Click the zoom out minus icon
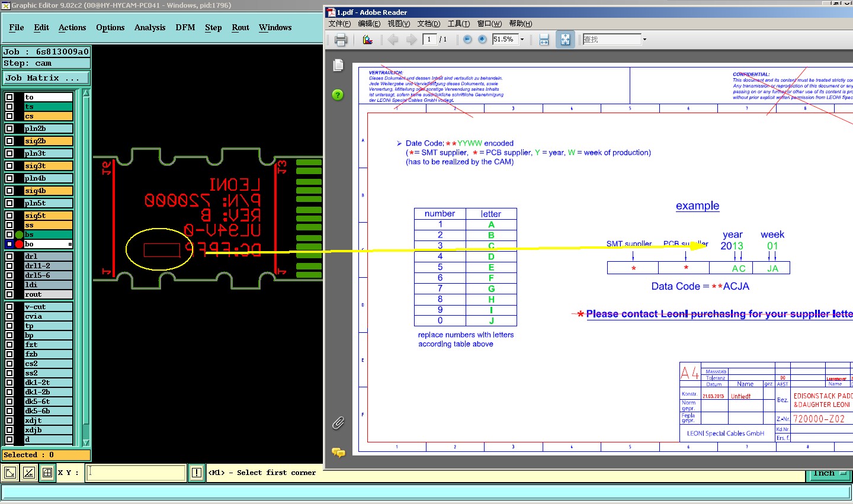 coord(467,39)
